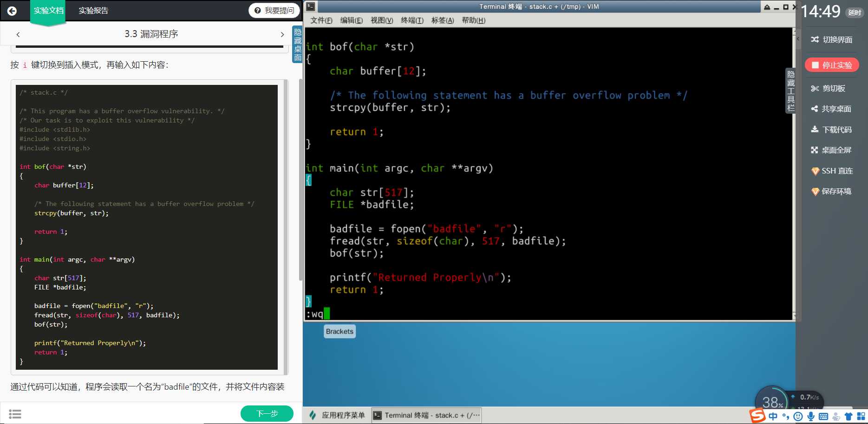Open the 视图(V) menu
The height and width of the screenshot is (424, 868).
(382, 20)
